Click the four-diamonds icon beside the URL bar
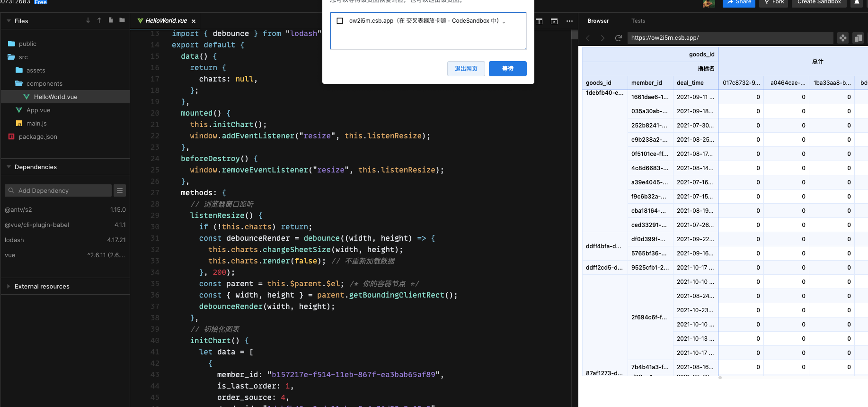The image size is (868, 407). tap(843, 38)
